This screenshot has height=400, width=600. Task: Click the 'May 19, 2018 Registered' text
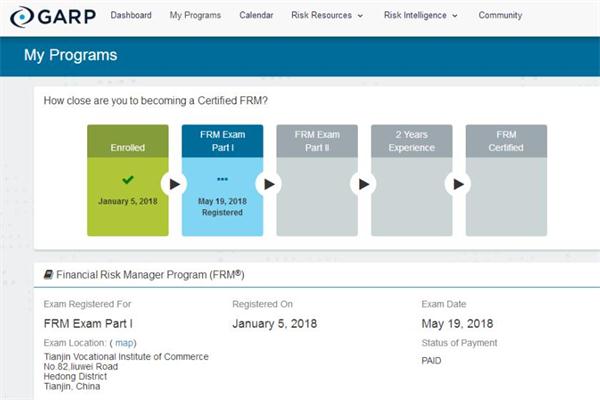tap(222, 207)
